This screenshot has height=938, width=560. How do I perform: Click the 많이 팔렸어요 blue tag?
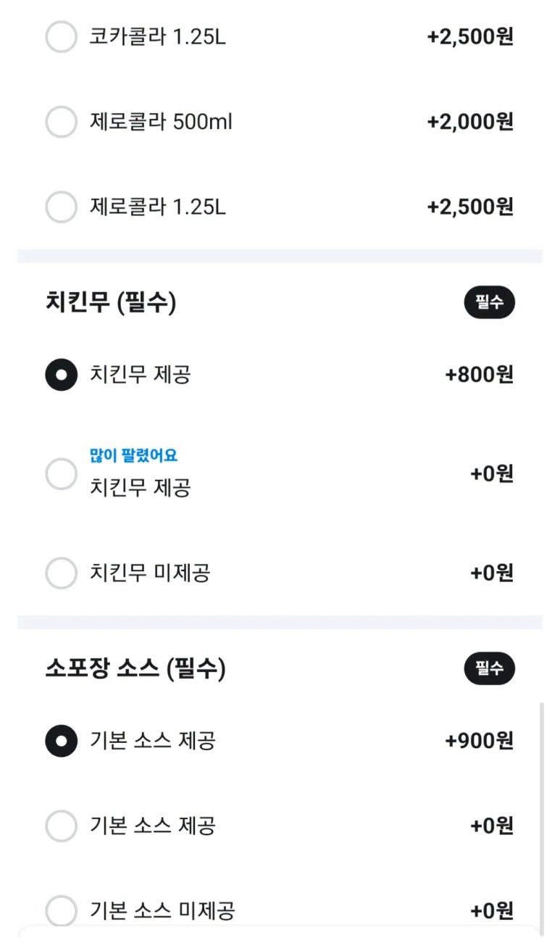click(133, 456)
